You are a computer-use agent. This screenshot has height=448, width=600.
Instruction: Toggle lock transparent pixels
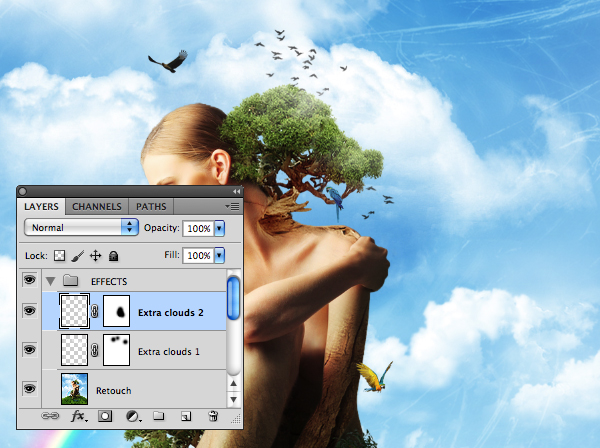click(59, 256)
